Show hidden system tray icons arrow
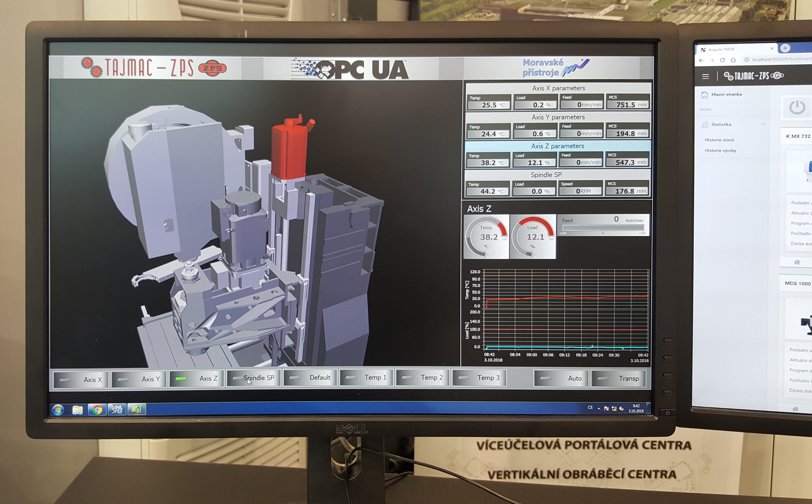This screenshot has width=812, height=504. (x=599, y=408)
